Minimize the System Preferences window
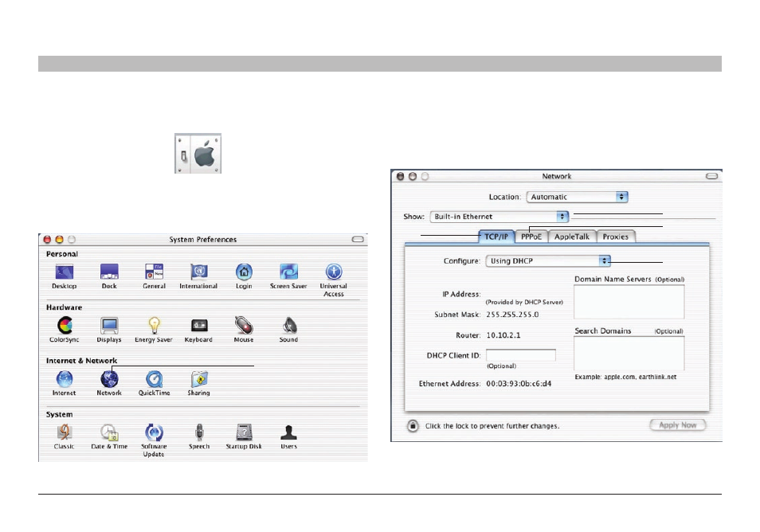 (59, 239)
